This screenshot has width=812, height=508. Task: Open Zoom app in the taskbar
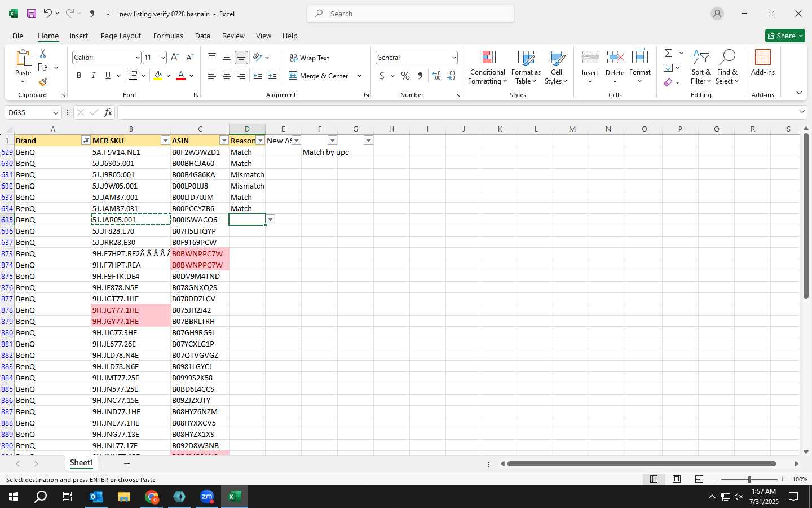[207, 497]
